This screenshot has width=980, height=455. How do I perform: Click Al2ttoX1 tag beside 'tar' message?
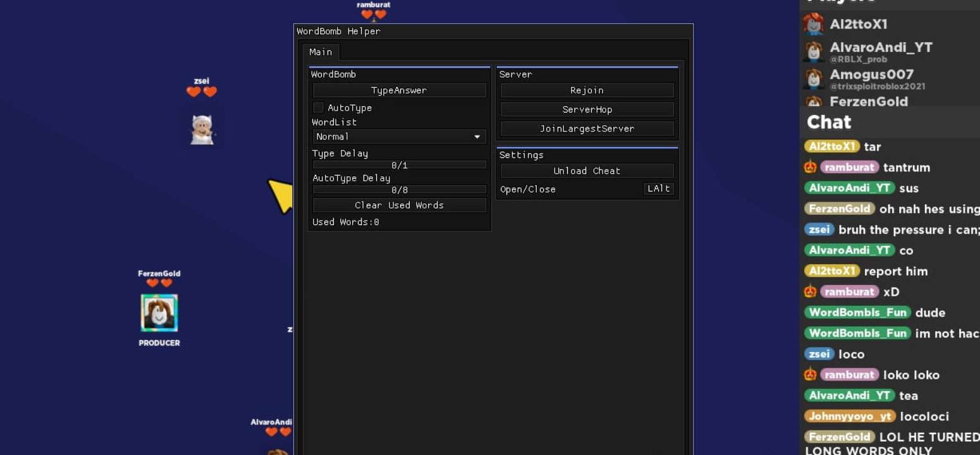coord(832,147)
